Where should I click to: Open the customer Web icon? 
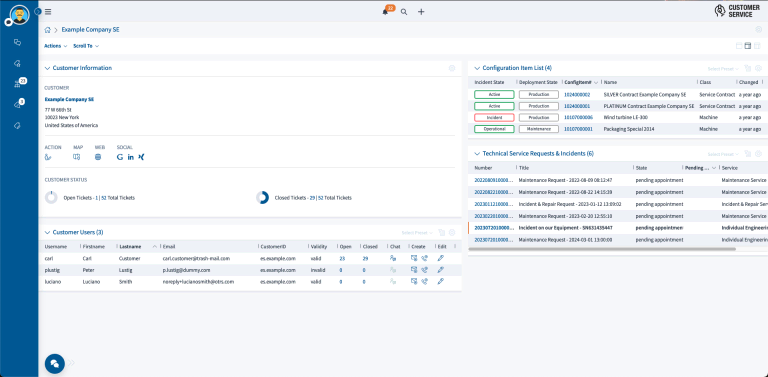coord(98,157)
